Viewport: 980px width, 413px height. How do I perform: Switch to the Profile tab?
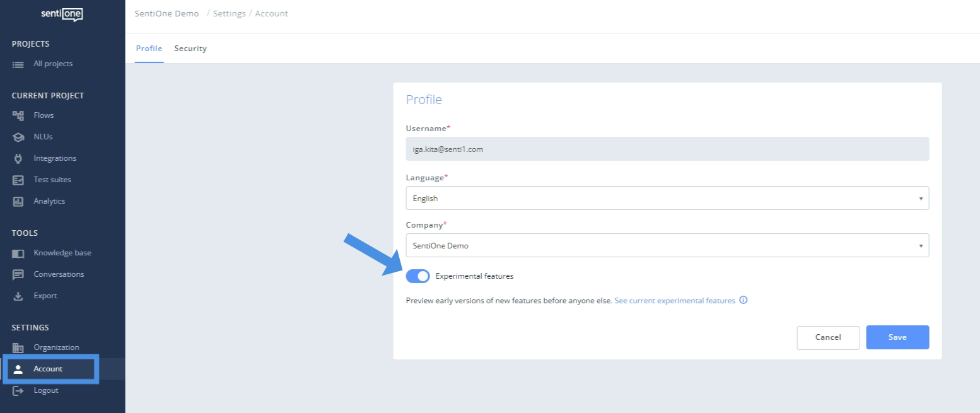149,49
